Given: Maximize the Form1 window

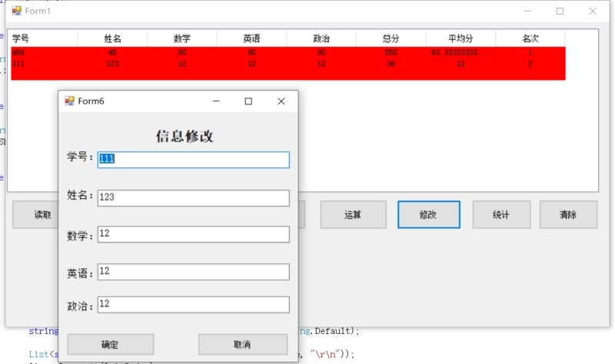Looking at the screenshot, I should tap(560, 11).
